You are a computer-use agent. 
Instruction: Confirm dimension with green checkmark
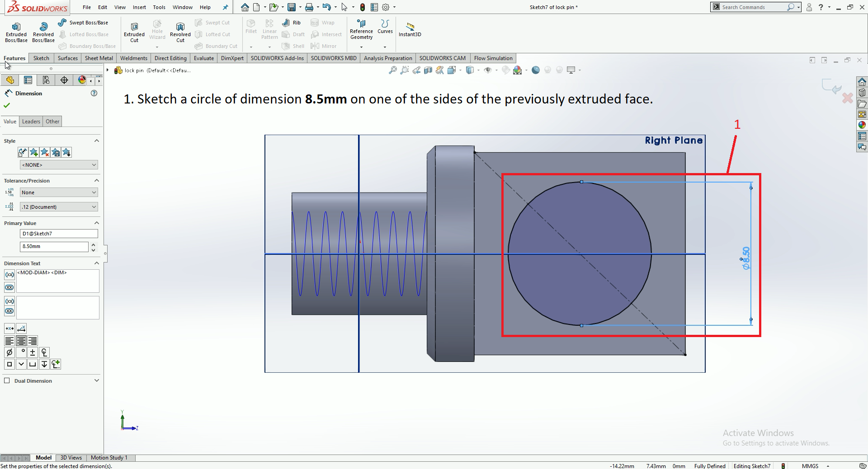(7, 105)
